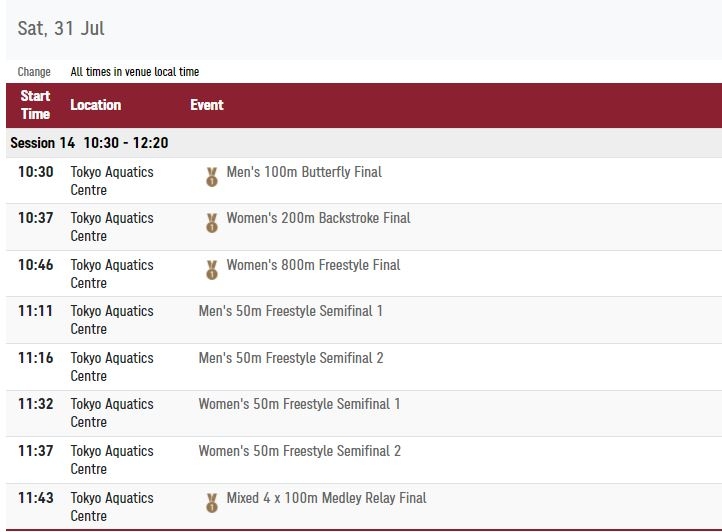
Task: Select Men's 50m Freestyle Semifinal 2
Action: click(x=291, y=358)
